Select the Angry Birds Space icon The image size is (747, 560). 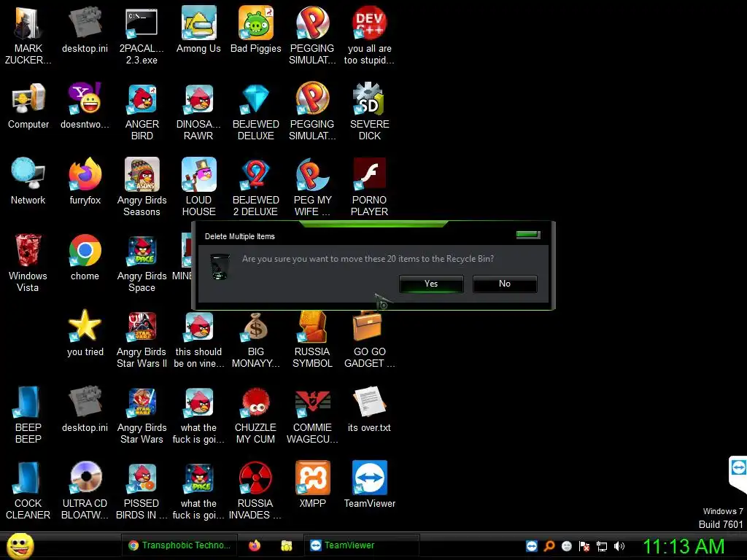click(x=142, y=262)
